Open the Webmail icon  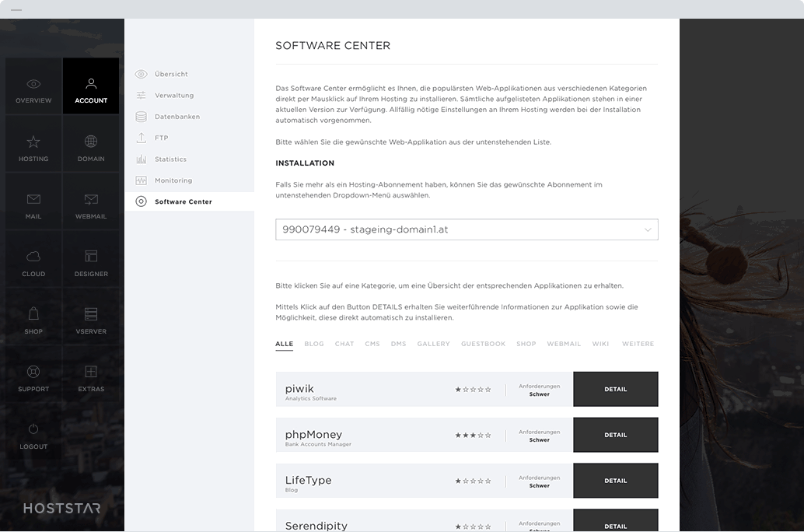pyautogui.click(x=91, y=199)
